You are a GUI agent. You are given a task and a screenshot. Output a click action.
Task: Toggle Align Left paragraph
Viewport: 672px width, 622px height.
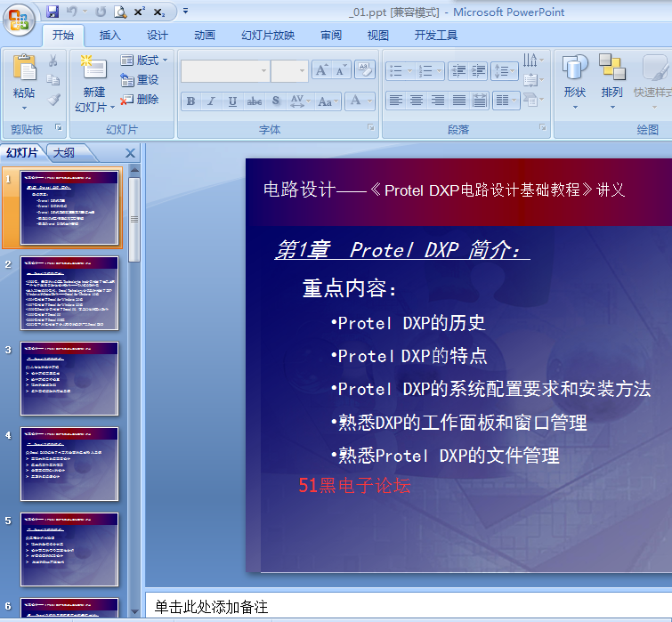[396, 101]
